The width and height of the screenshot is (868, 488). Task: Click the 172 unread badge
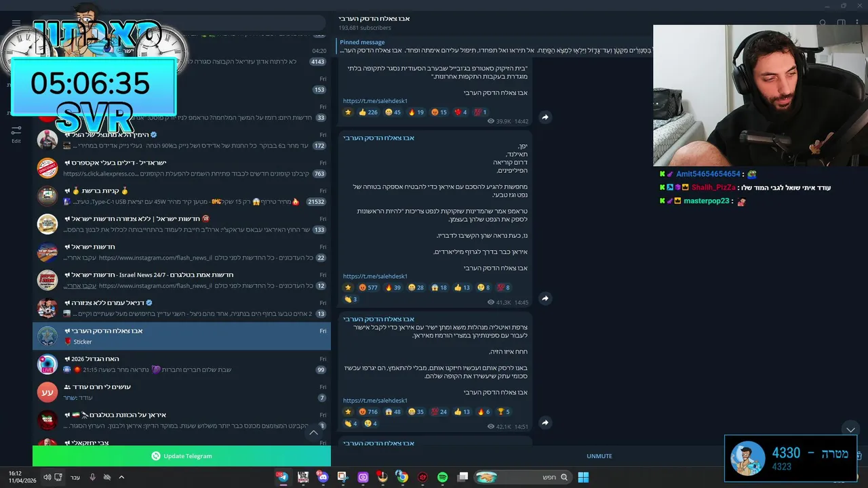(x=319, y=146)
